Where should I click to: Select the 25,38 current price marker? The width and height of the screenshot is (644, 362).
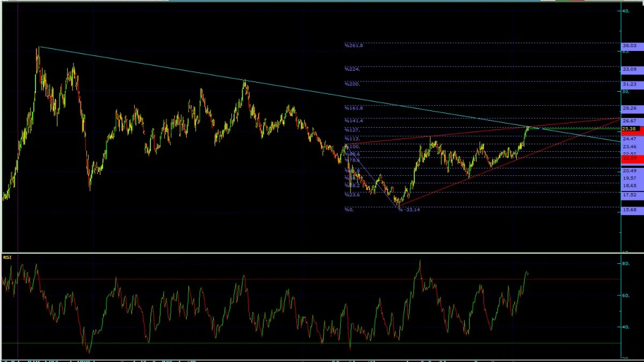pos(631,129)
